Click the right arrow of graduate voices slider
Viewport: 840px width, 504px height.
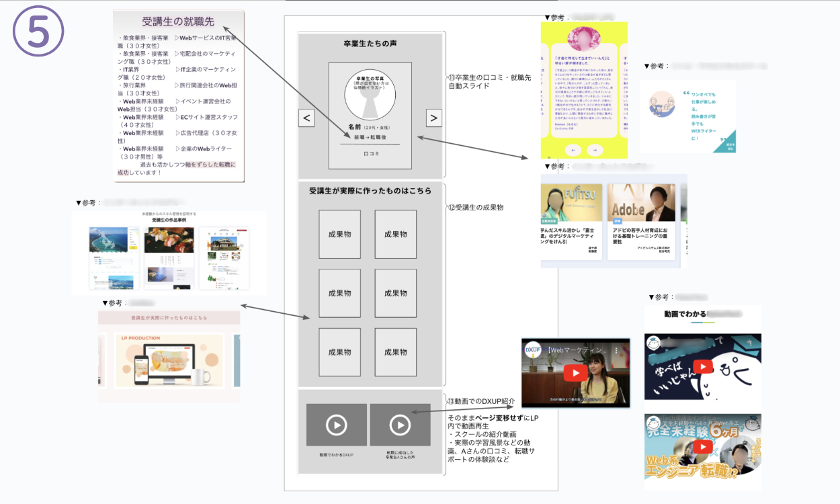point(433,118)
